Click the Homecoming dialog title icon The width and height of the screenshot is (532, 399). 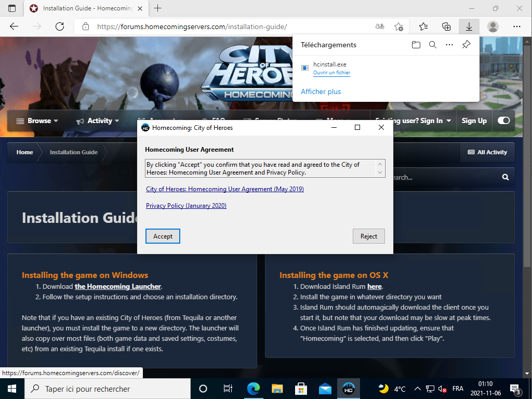[145, 128]
